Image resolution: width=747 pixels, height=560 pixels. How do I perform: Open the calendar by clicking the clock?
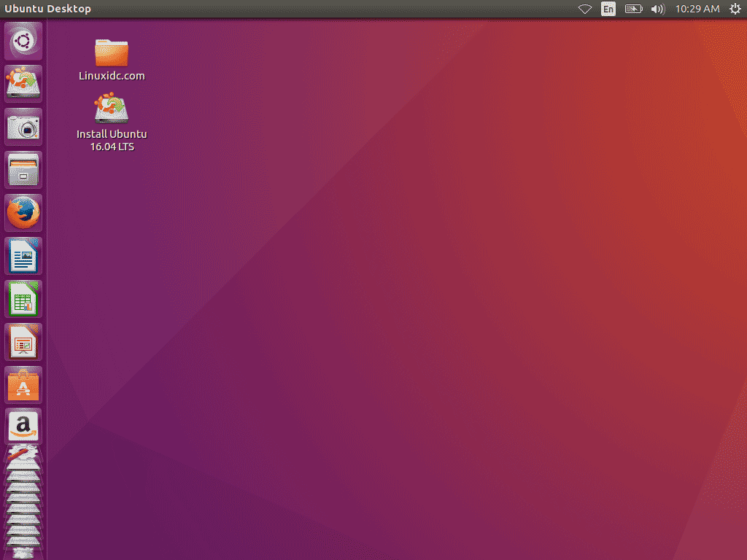coord(697,9)
